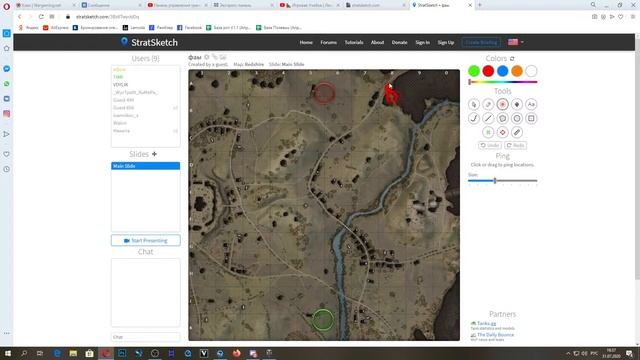
Task: Select the polygon shape tool
Action: (502, 118)
